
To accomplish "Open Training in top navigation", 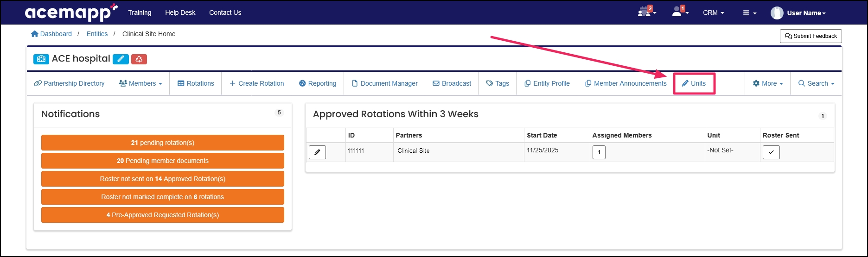I will (140, 13).
